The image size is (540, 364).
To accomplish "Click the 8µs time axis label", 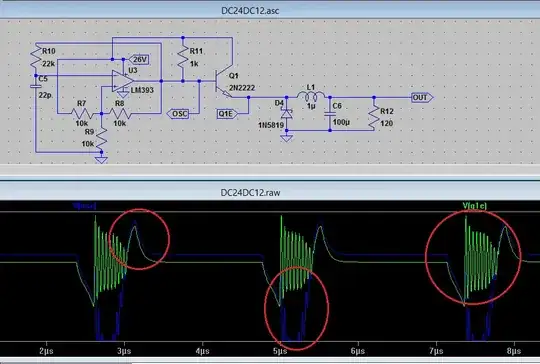I will [514, 351].
